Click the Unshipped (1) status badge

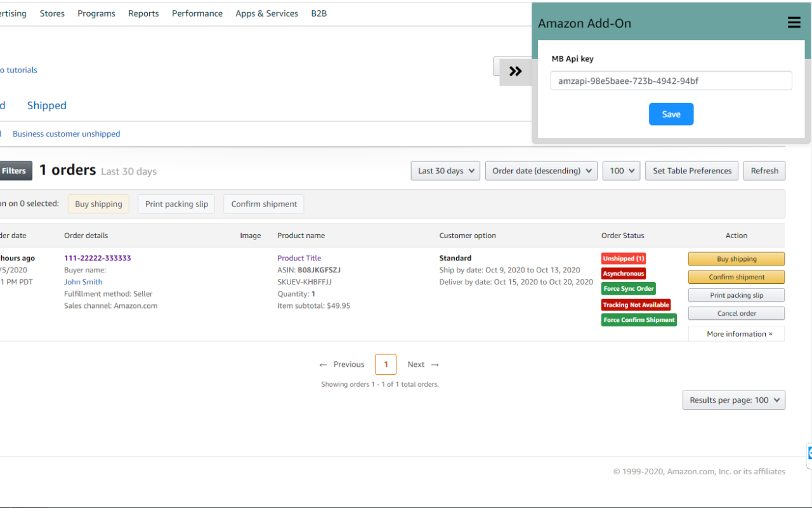coord(623,258)
